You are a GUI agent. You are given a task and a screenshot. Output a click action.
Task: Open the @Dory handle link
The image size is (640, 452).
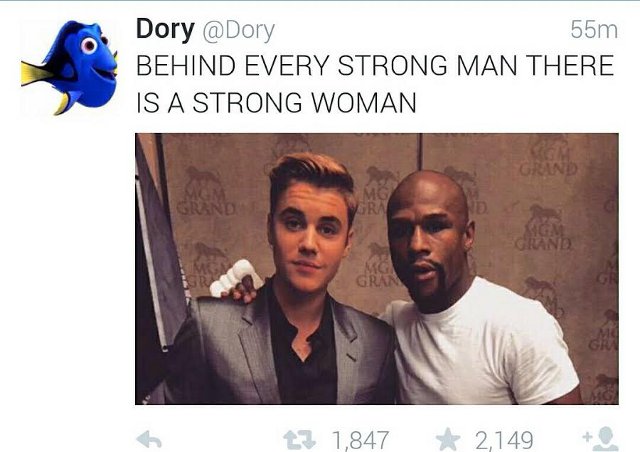point(239,31)
